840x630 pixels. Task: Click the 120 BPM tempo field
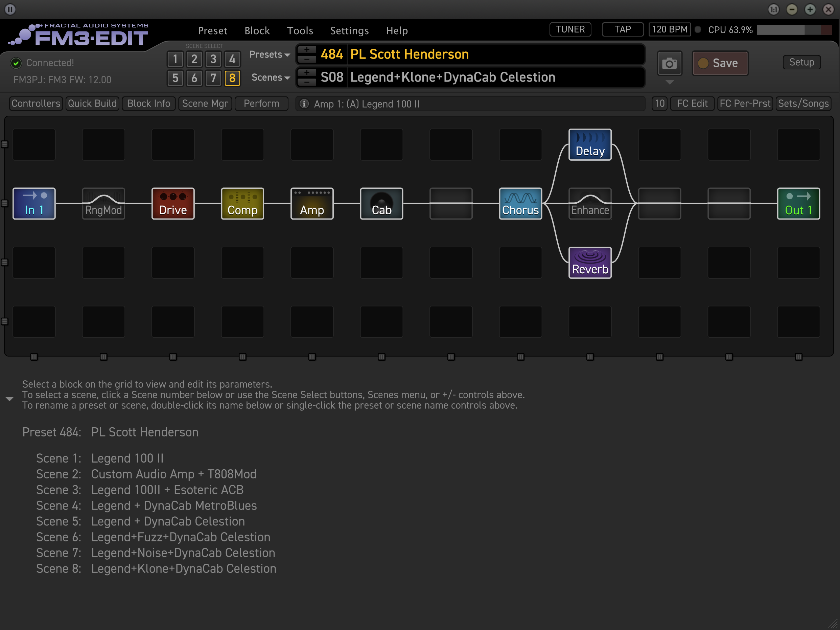click(x=669, y=30)
